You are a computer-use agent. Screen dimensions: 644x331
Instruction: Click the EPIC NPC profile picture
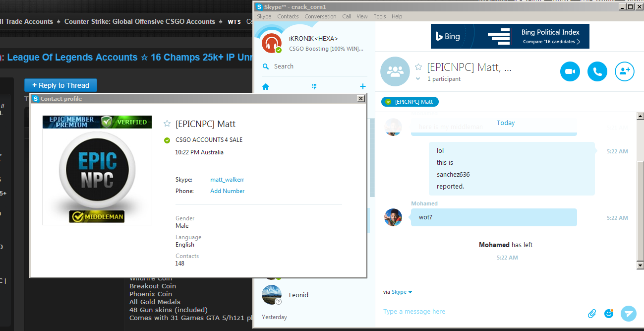97,170
